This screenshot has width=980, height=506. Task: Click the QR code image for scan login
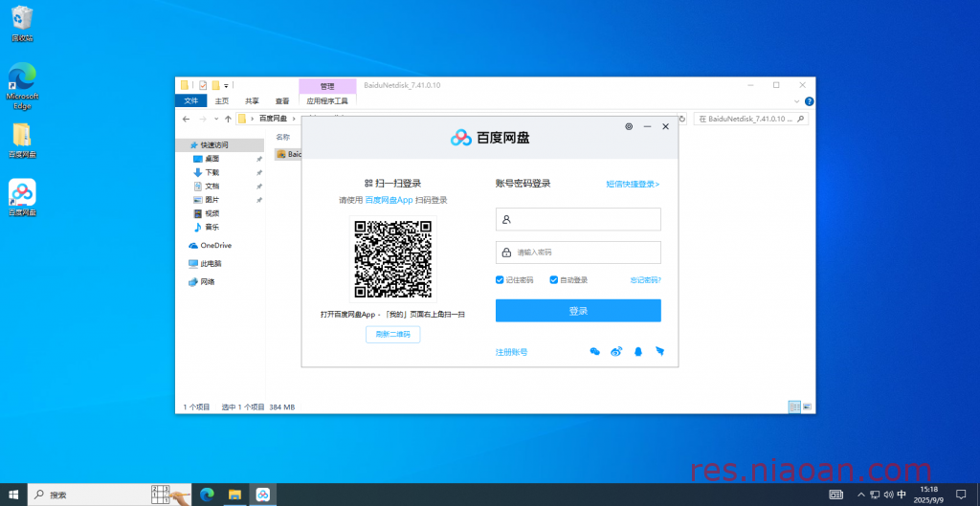coord(393,259)
